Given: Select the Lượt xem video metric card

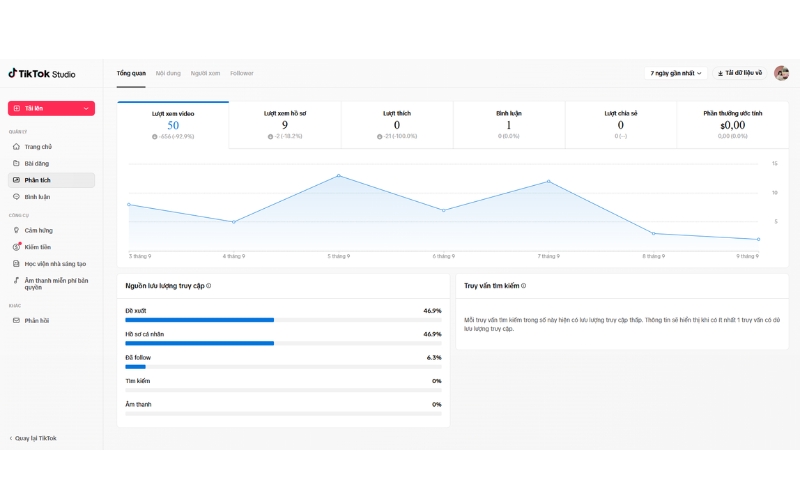Looking at the screenshot, I should [173, 125].
